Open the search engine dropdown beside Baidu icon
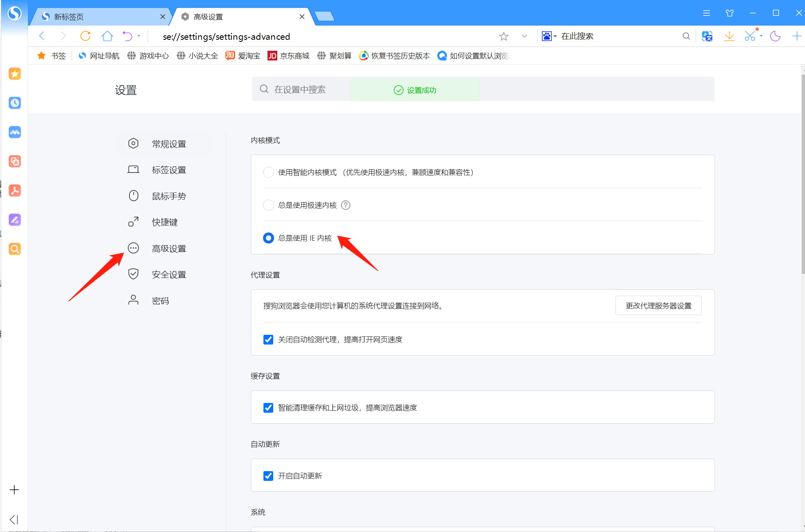Viewport: 805px width, 532px height. 555,36
